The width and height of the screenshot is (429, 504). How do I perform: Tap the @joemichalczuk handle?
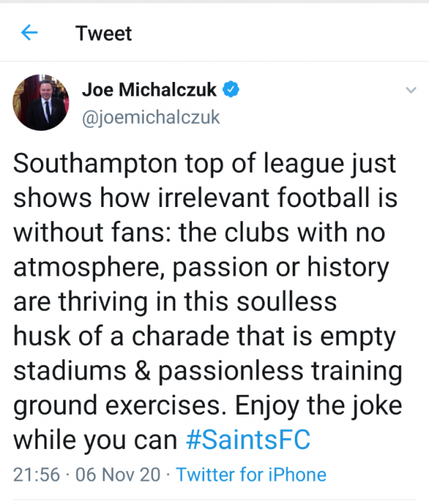pos(150,118)
